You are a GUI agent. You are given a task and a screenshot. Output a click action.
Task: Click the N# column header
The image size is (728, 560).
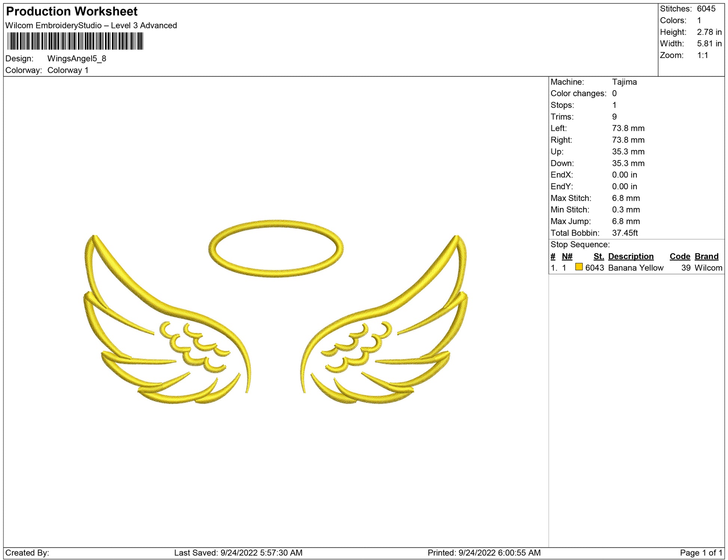[x=567, y=257]
